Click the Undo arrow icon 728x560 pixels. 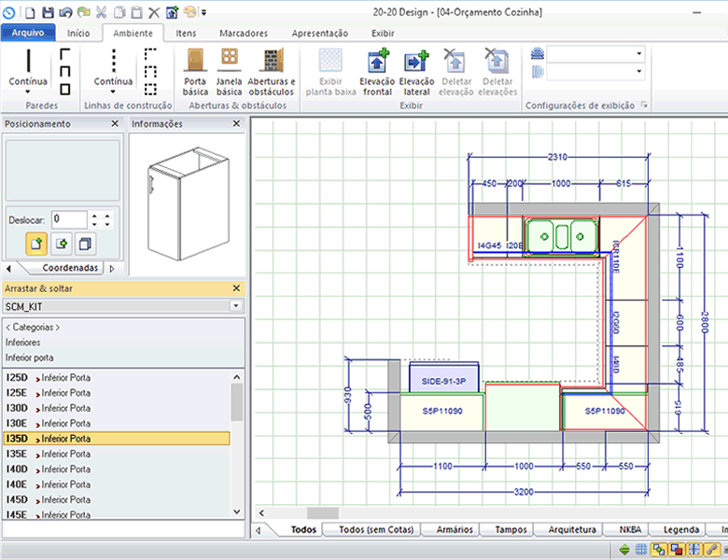(65, 13)
